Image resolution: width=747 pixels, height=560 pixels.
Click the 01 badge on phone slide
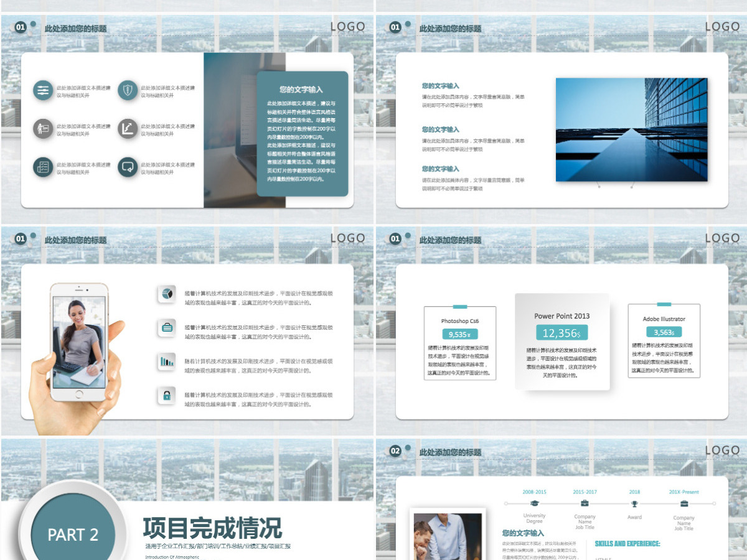click(21, 239)
